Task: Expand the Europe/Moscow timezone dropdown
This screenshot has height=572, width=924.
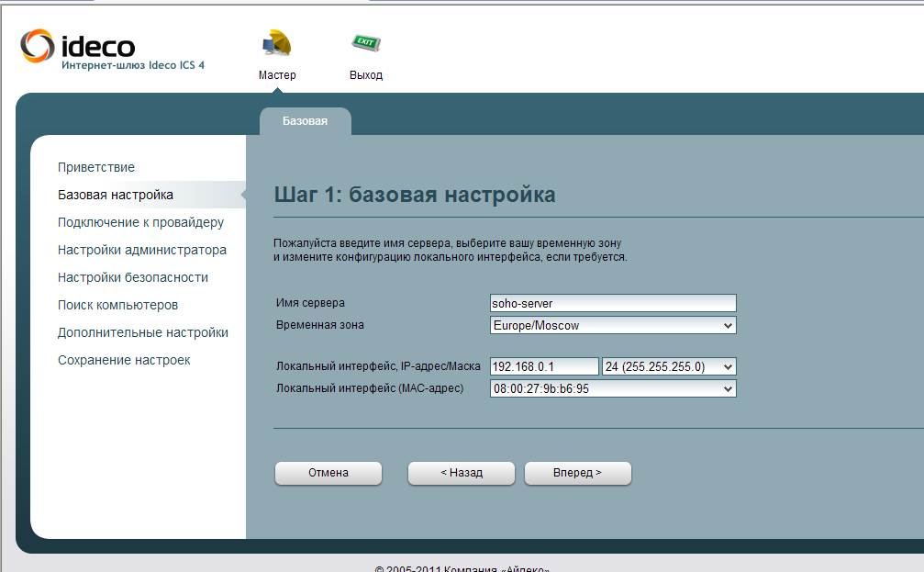Action: (613, 325)
